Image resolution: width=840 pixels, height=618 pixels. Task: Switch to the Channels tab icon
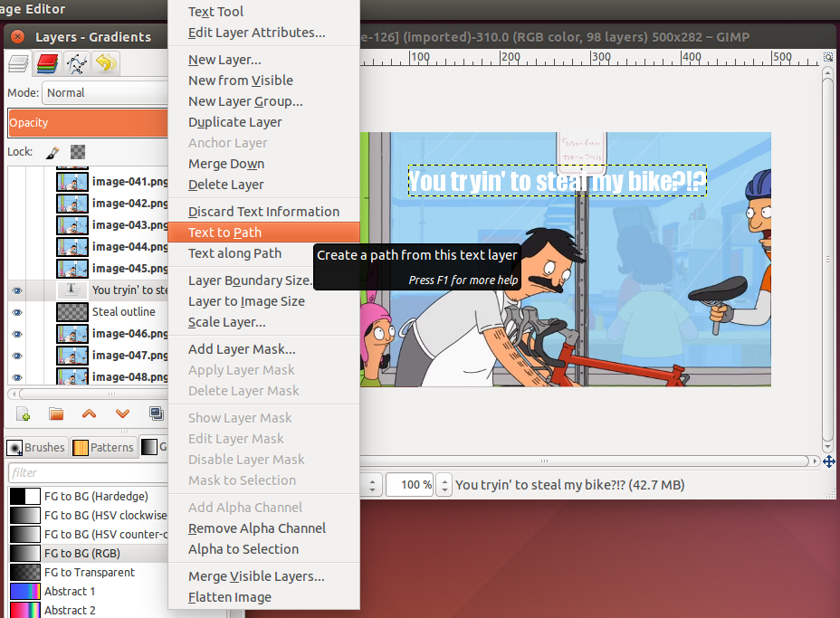pos(48,63)
